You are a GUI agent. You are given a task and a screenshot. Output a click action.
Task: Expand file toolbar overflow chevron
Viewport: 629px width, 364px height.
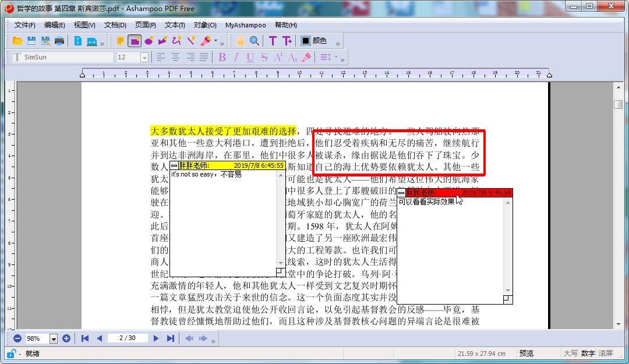pyautogui.click(x=102, y=44)
